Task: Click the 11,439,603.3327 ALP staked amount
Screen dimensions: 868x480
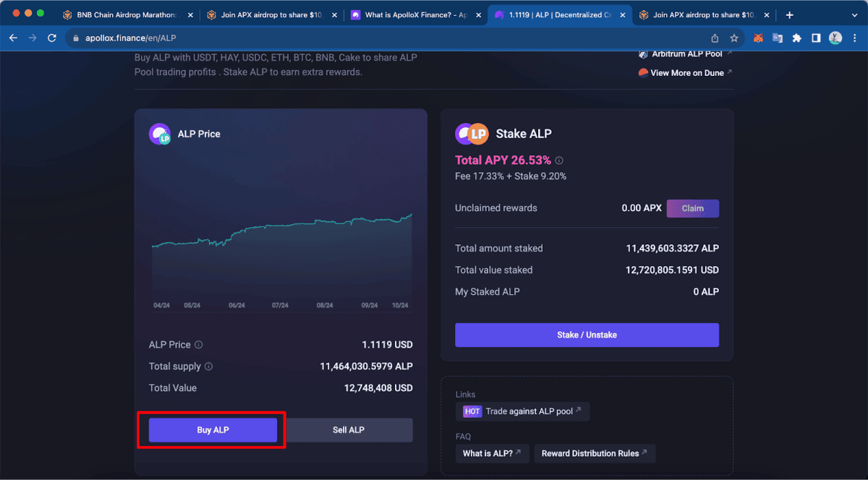Action: coord(672,248)
